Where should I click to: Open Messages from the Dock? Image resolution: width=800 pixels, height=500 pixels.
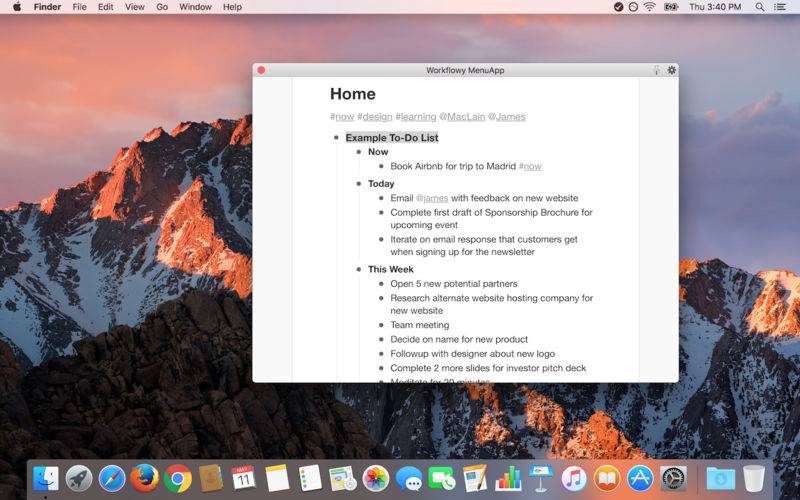coord(409,479)
